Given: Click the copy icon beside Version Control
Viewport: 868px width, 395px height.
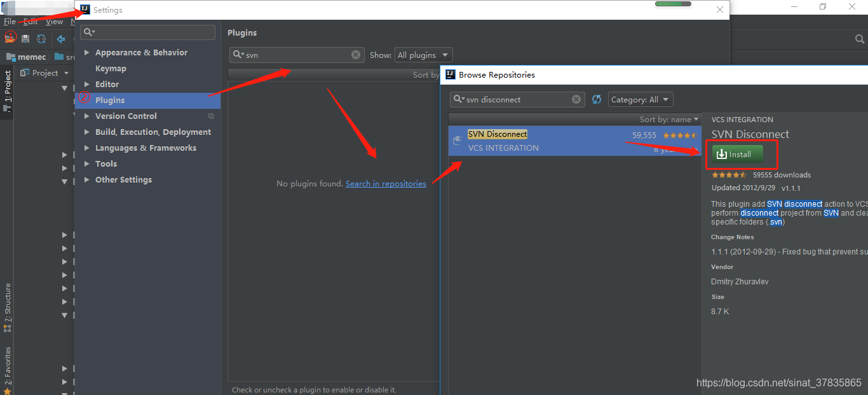Looking at the screenshot, I should [211, 116].
